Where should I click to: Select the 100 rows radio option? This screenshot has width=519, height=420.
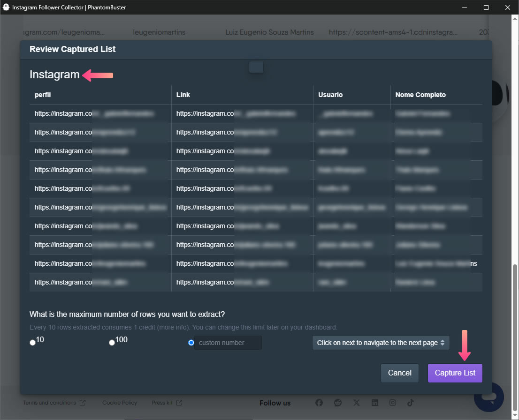coord(112,343)
